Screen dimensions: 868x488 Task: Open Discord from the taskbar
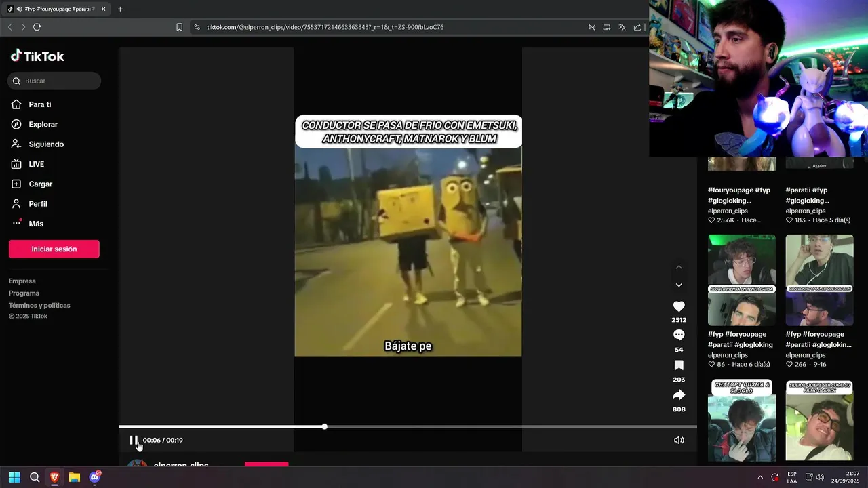95,477
